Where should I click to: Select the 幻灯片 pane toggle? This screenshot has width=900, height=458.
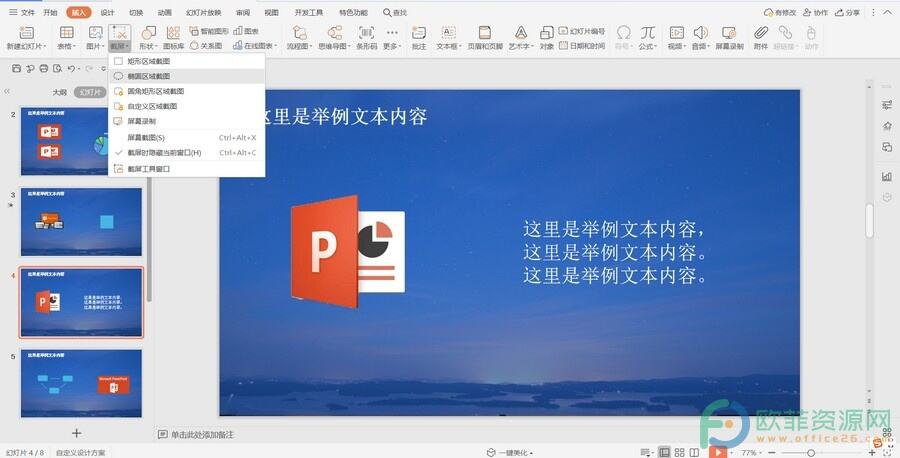click(90, 92)
